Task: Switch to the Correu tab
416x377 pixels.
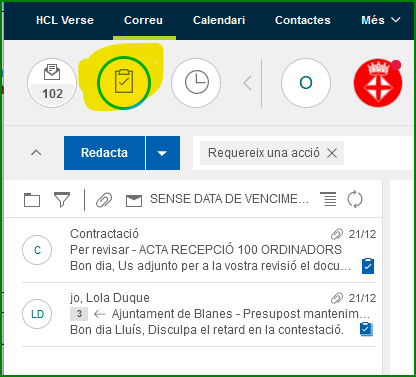Action: coord(143,20)
